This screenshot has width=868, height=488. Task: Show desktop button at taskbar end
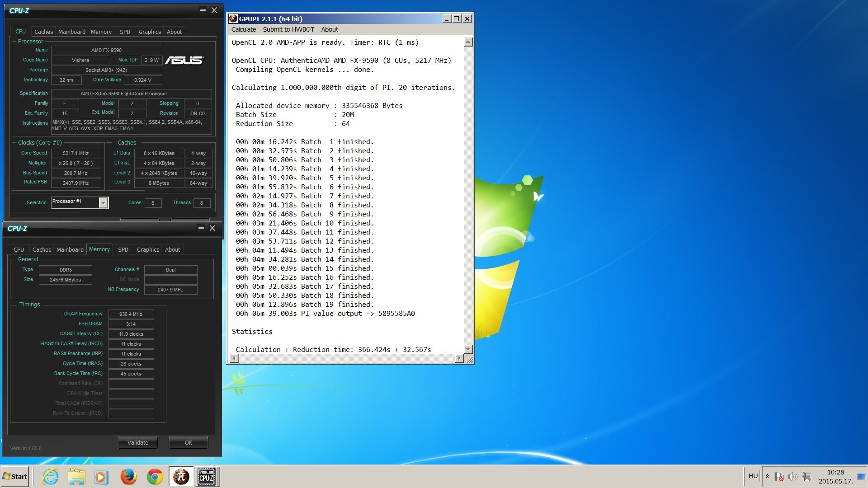862,477
